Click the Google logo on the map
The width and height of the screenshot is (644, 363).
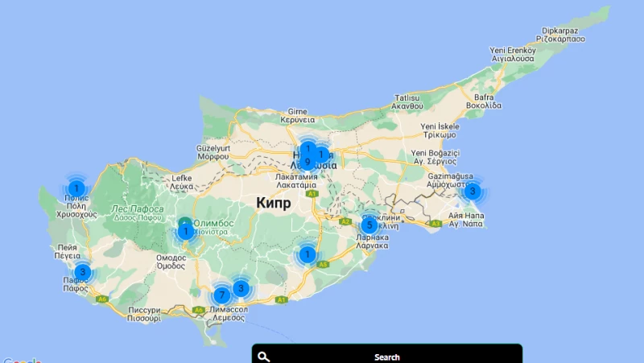tap(22, 361)
